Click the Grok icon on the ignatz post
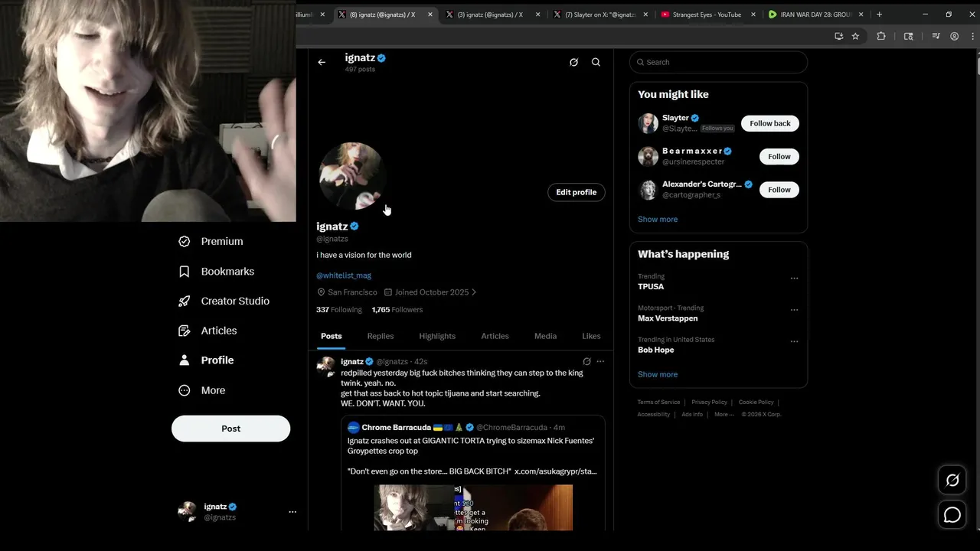This screenshot has height=551, width=980. tap(586, 361)
